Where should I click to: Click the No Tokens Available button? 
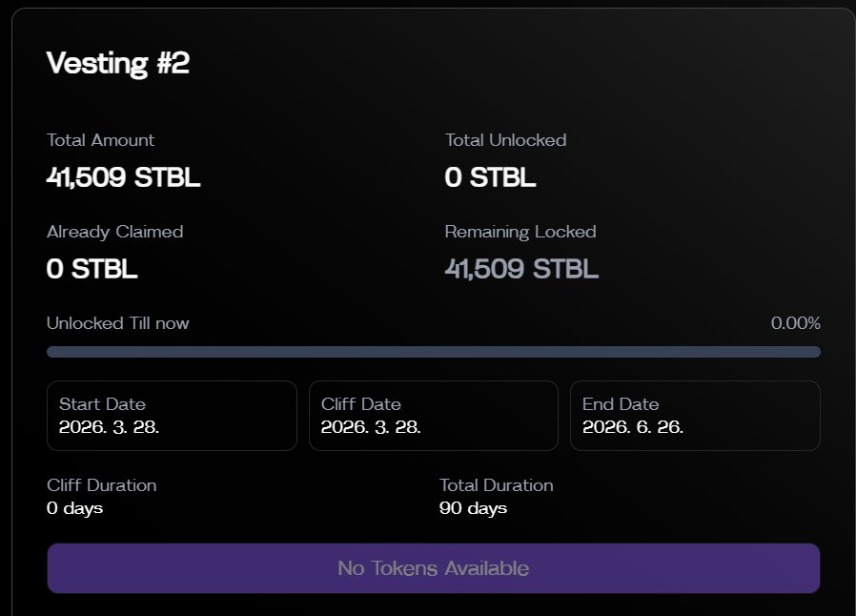(433, 568)
